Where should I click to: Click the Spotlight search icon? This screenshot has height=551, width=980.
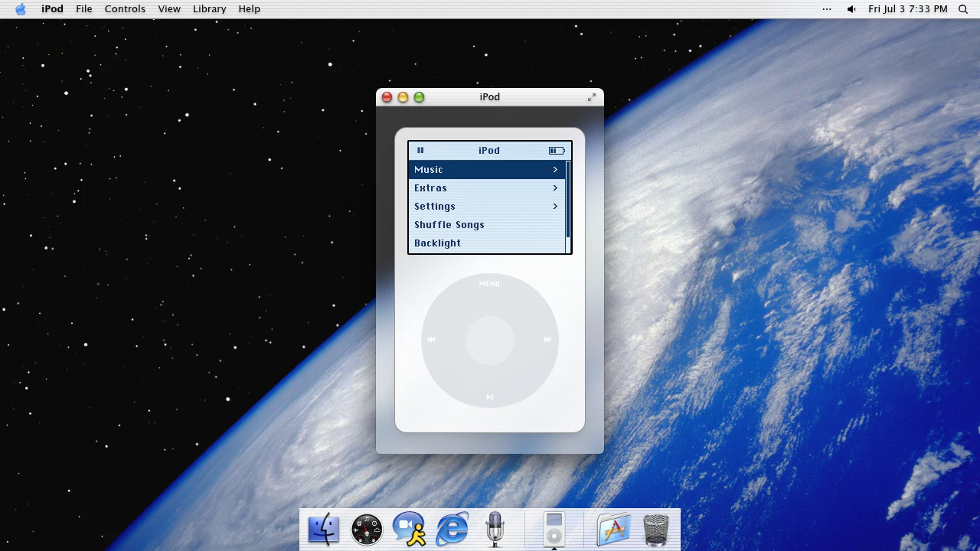point(963,9)
